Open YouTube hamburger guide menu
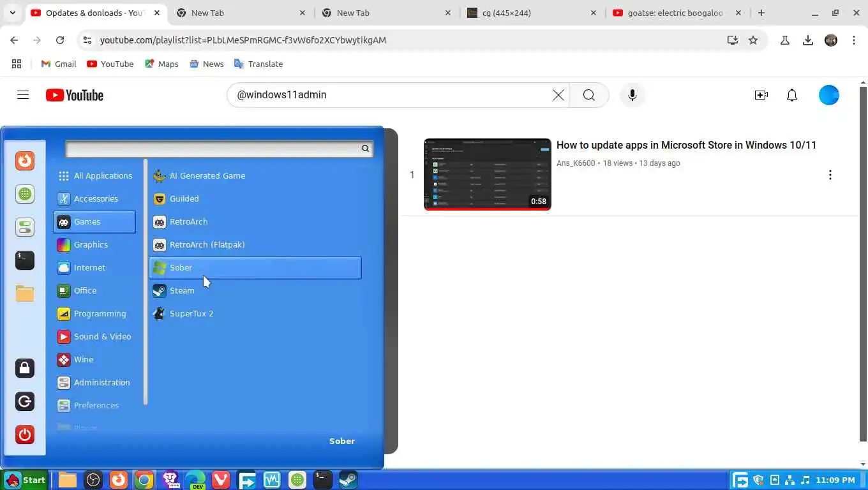 point(23,95)
